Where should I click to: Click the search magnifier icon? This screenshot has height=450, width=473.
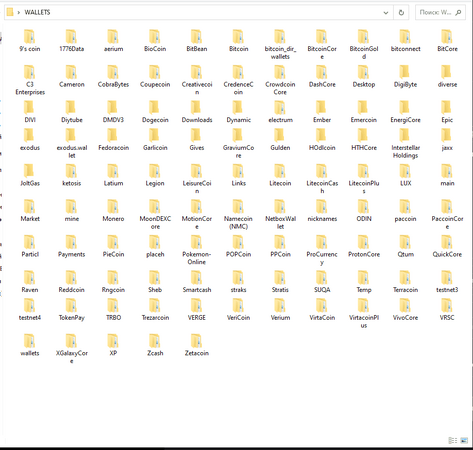pos(459,13)
